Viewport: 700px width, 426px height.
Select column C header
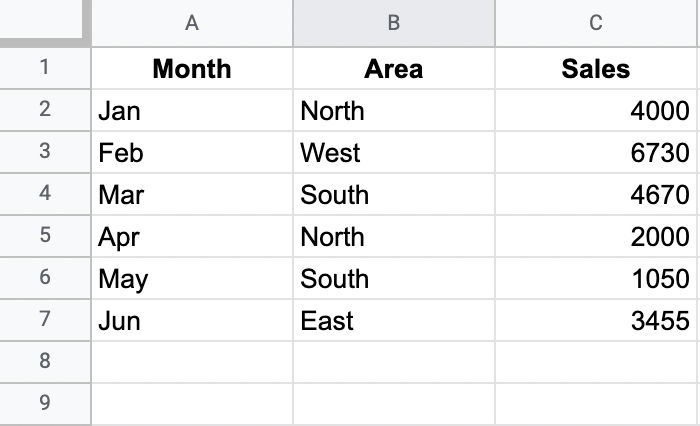click(x=596, y=23)
